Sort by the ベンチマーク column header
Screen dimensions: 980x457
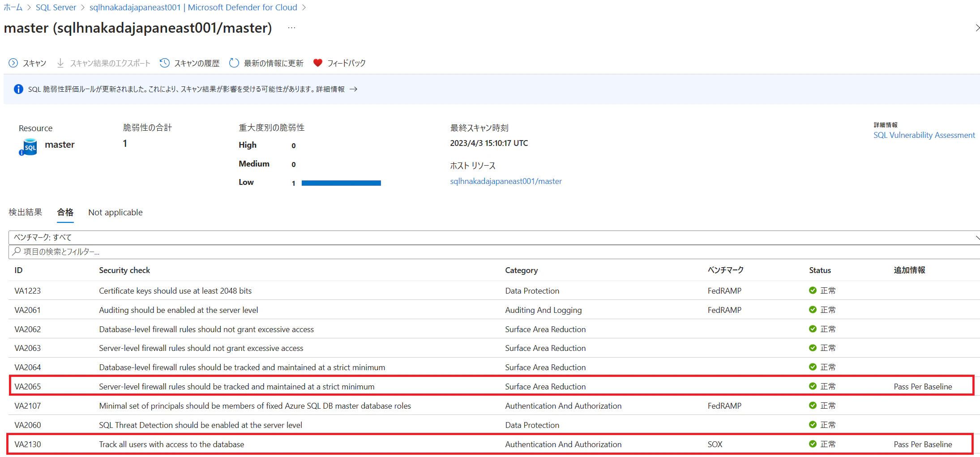726,270
